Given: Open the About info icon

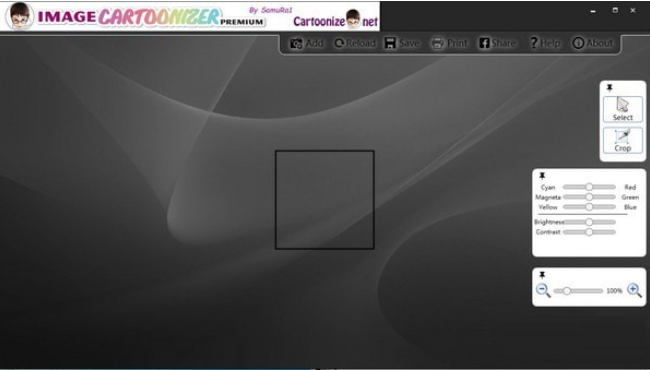Looking at the screenshot, I should coord(578,43).
